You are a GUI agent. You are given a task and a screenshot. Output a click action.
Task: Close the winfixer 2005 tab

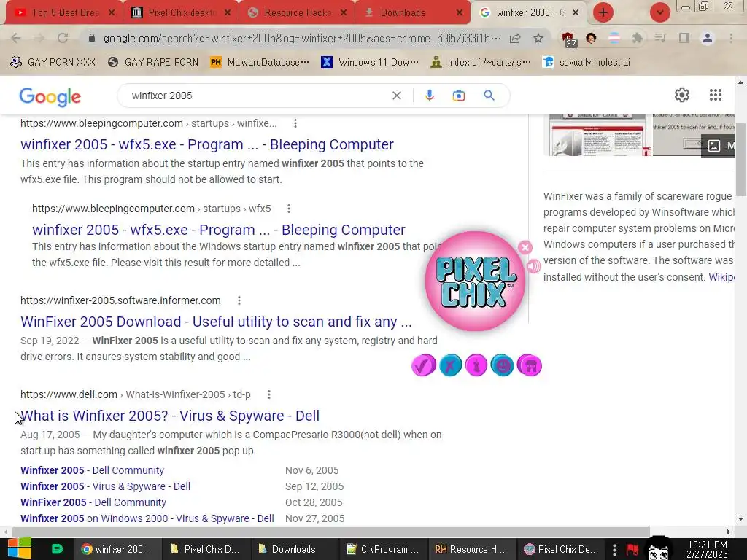[576, 12]
